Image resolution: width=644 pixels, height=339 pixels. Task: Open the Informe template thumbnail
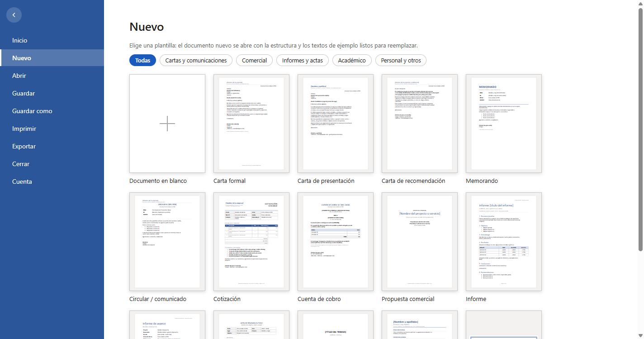pos(504,242)
